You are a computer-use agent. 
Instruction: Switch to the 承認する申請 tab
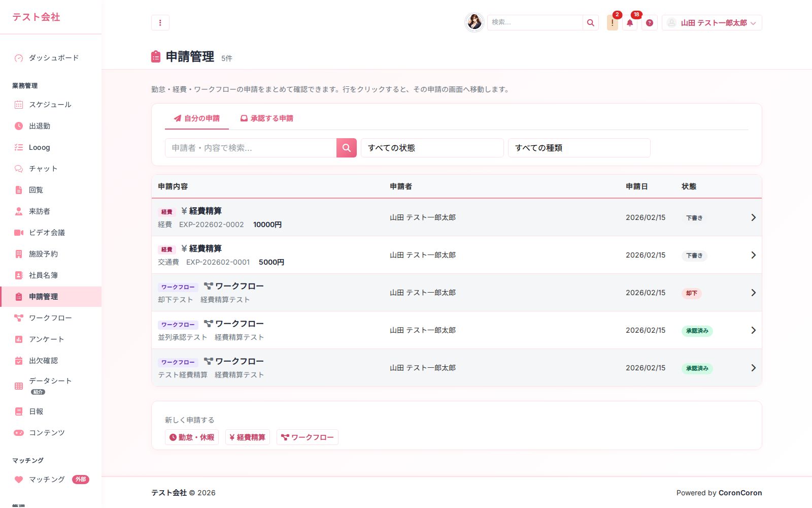(x=266, y=118)
